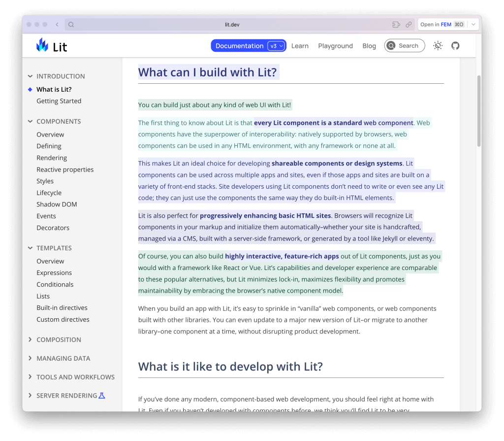Open the Conditionals page

55,284
